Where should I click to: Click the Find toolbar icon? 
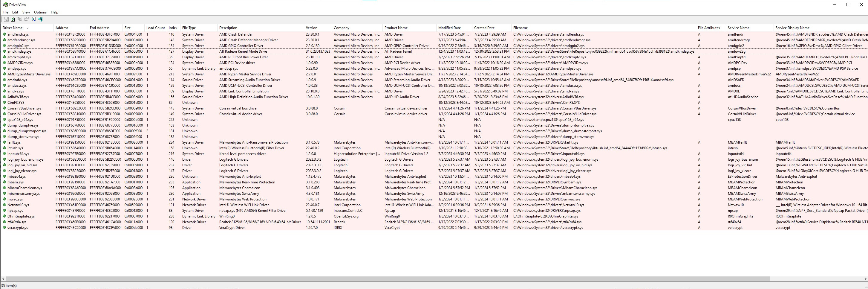click(x=34, y=19)
